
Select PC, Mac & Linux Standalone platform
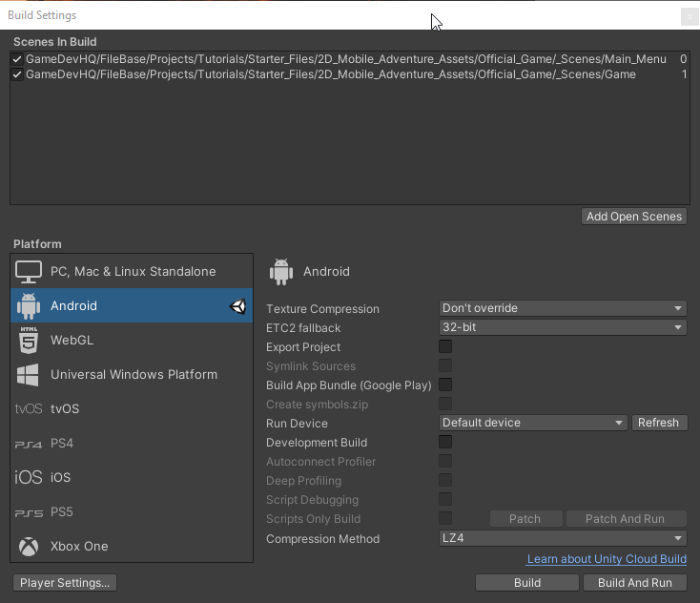click(132, 272)
